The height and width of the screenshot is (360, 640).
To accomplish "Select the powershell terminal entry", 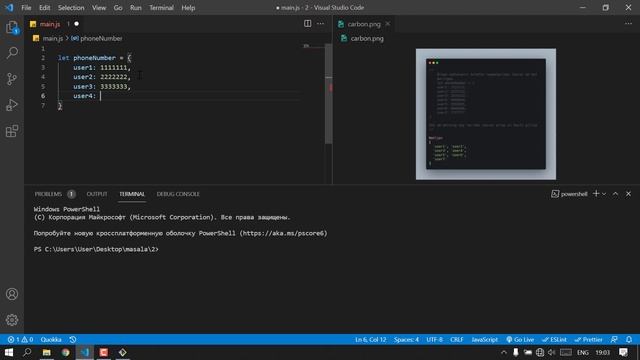I will [x=569, y=194].
